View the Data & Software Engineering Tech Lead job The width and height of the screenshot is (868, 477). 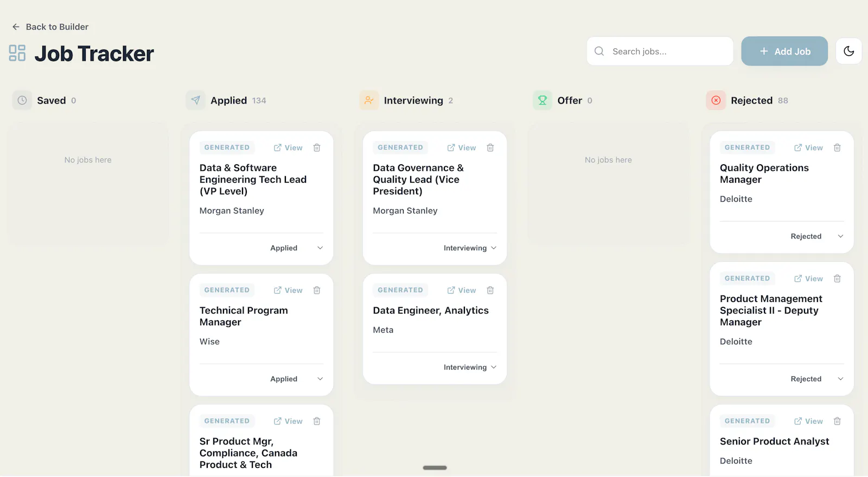(288, 147)
